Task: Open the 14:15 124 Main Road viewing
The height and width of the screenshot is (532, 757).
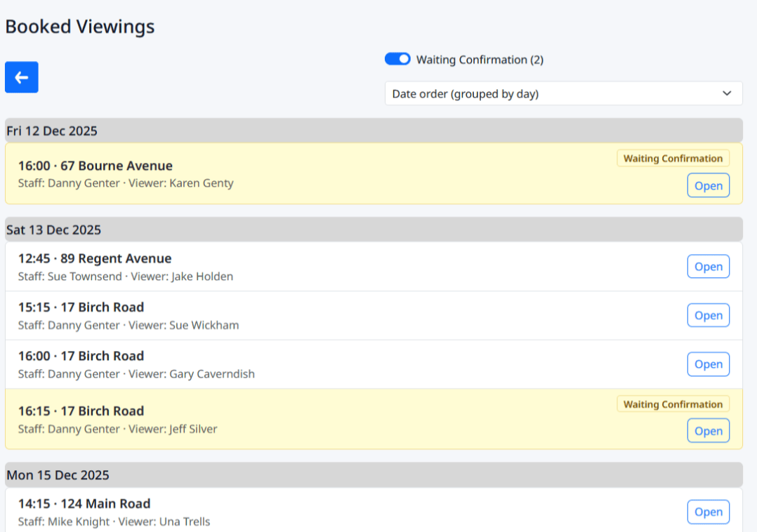Action: [708, 512]
